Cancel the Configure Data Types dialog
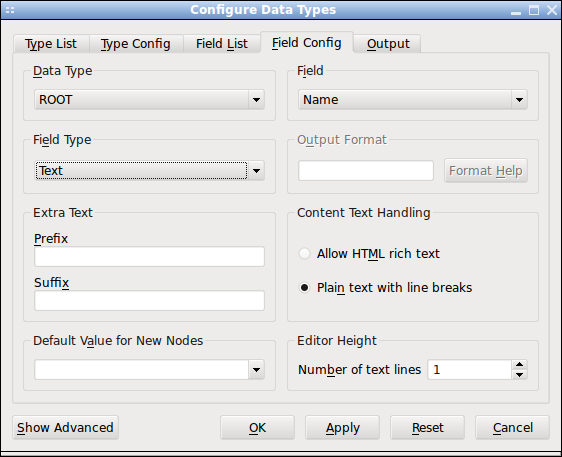Image resolution: width=562 pixels, height=457 pixels. (x=513, y=428)
